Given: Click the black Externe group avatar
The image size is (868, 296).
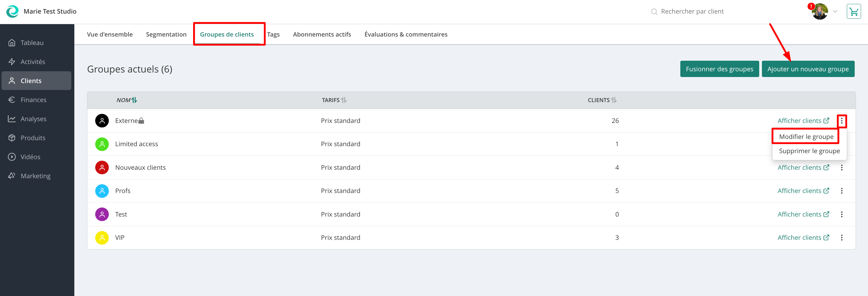Looking at the screenshot, I should coord(102,121).
